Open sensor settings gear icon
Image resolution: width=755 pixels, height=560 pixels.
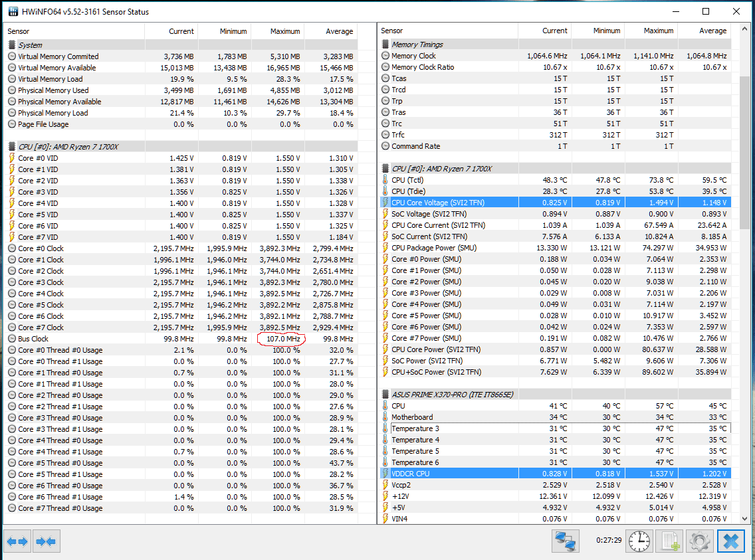coord(700,541)
